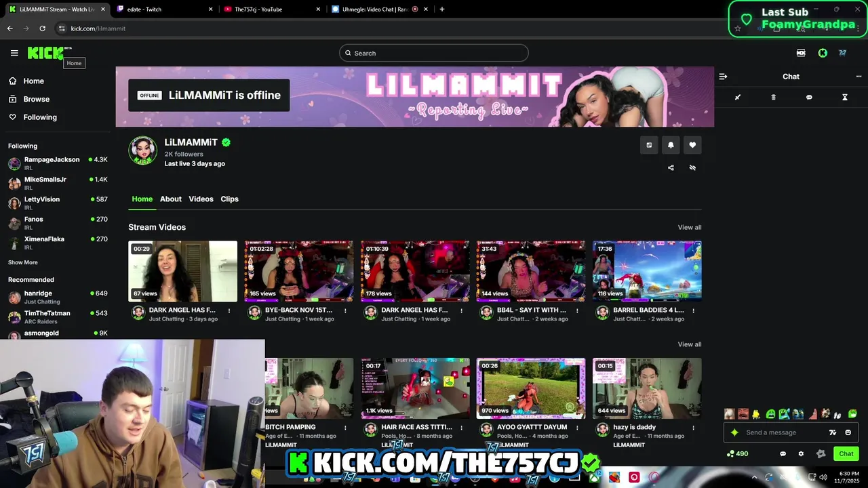Screen dimensions: 868x488
Task: Click the share channel icon
Action: [x=671, y=167]
